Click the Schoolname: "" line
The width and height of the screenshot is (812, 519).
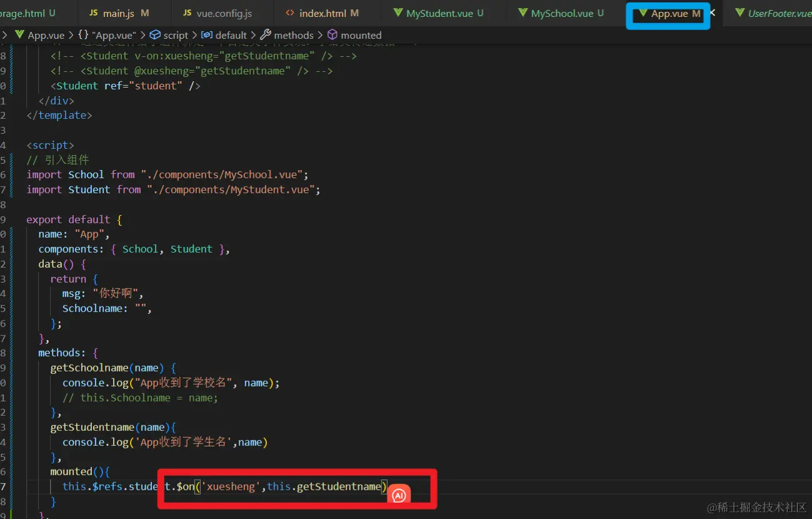(107, 308)
